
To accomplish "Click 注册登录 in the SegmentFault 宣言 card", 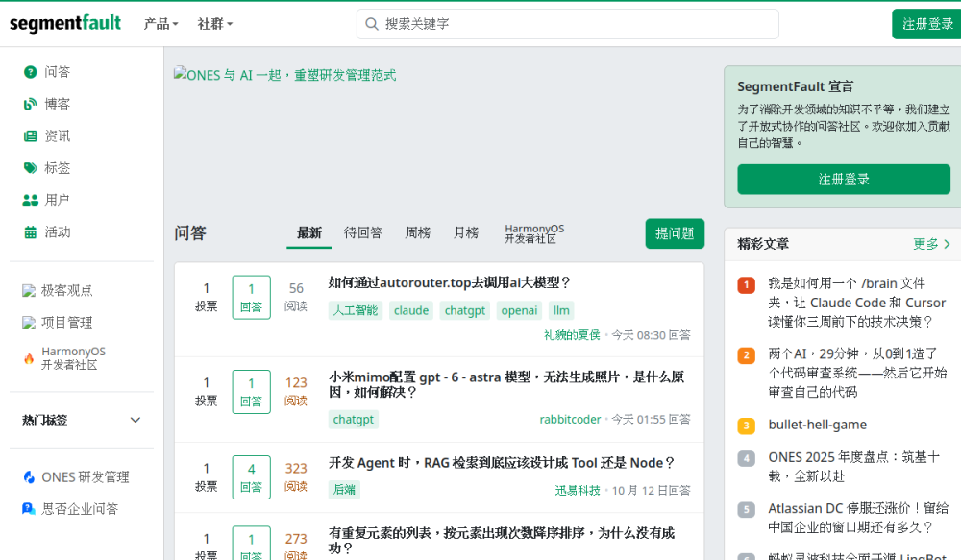I will coord(844,180).
